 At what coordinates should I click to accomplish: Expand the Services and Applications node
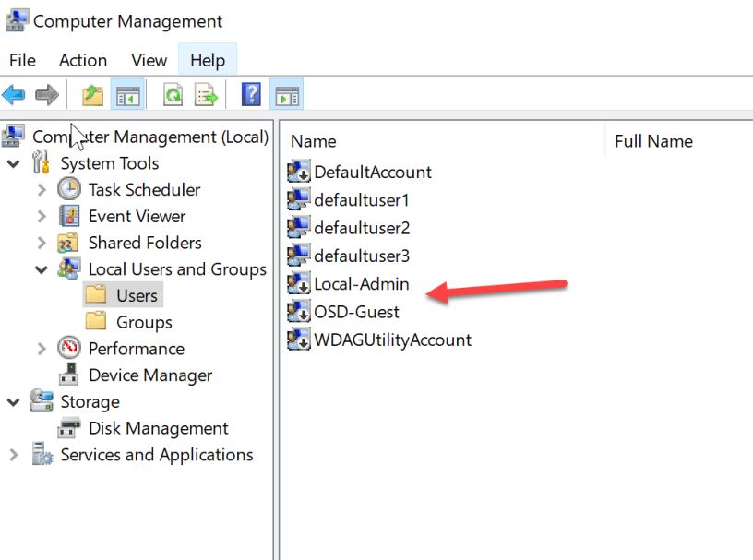(14, 455)
